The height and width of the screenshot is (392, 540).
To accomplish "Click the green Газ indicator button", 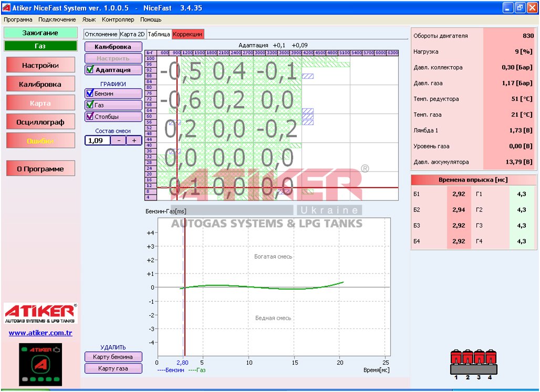I will [40, 46].
